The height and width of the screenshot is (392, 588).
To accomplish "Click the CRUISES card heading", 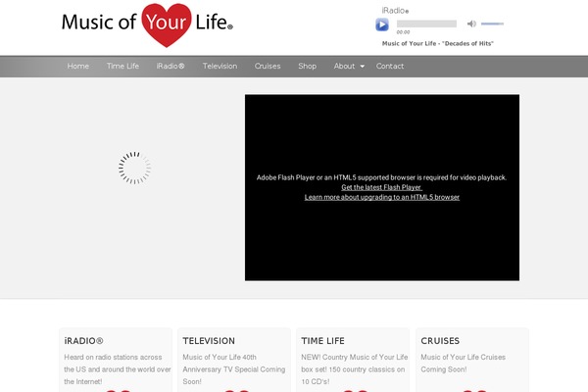I will point(440,341).
